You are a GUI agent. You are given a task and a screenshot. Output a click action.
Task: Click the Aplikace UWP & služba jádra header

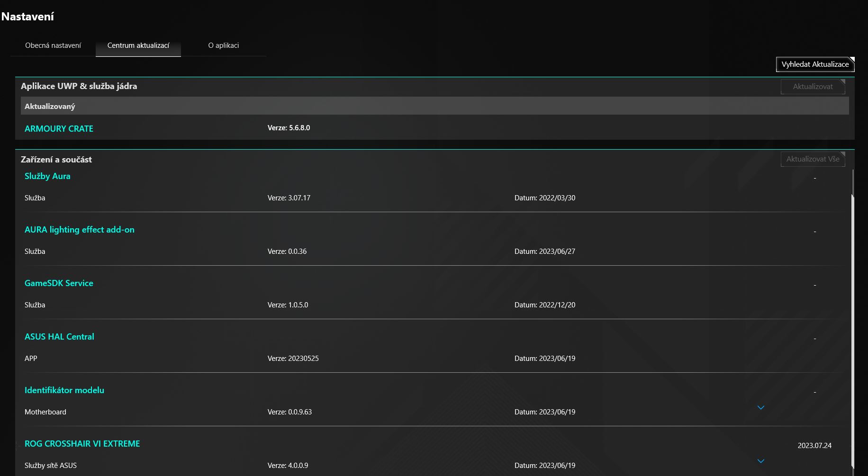pyautogui.click(x=79, y=86)
